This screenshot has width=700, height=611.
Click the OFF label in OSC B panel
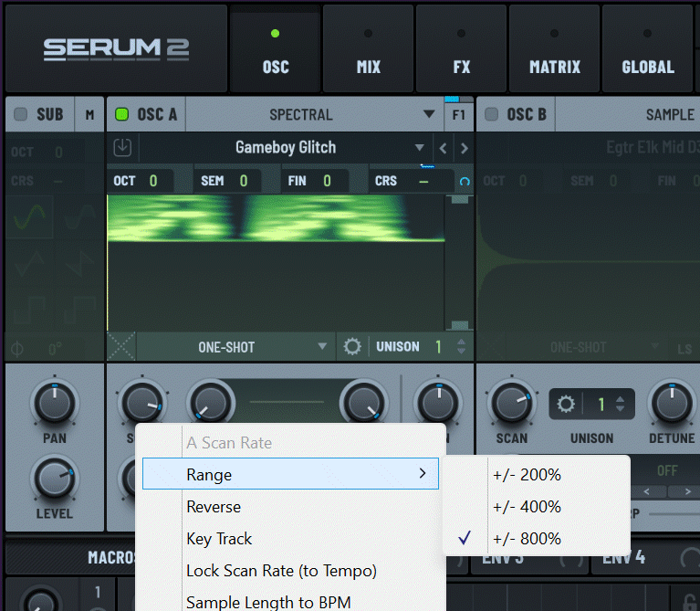point(667,470)
